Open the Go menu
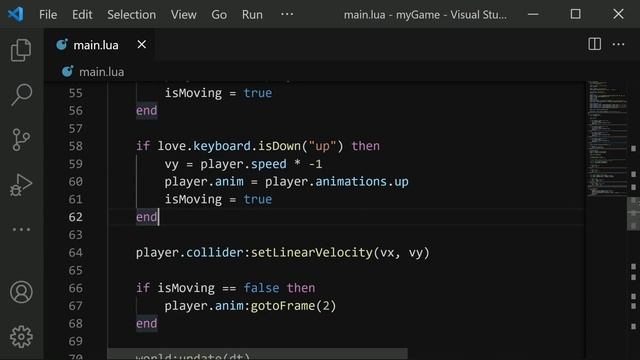The width and height of the screenshot is (640, 360). pyautogui.click(x=219, y=15)
